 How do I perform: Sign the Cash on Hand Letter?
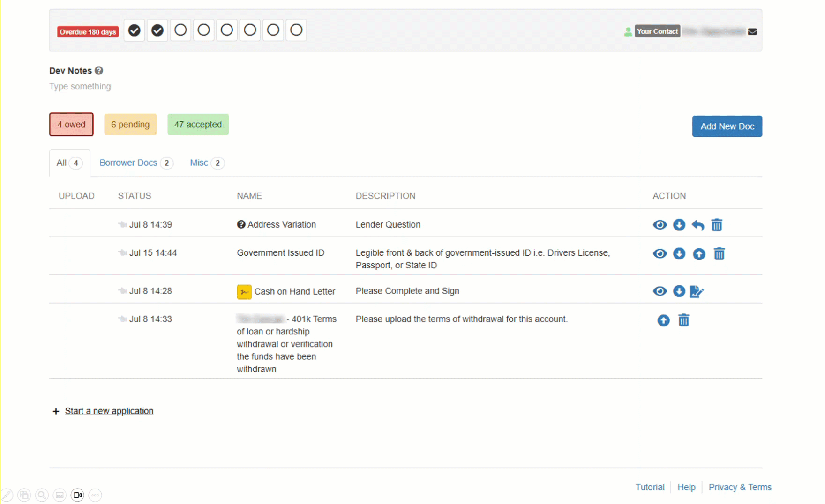(697, 291)
